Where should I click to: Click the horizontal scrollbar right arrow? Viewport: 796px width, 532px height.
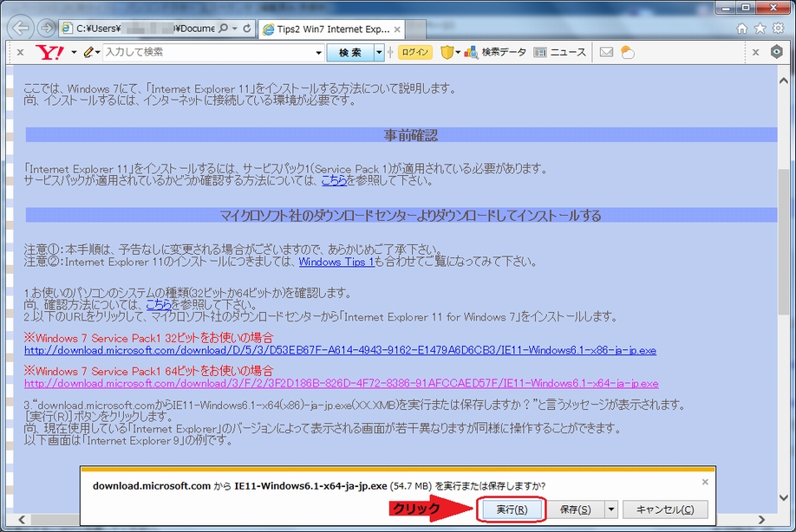click(x=761, y=519)
